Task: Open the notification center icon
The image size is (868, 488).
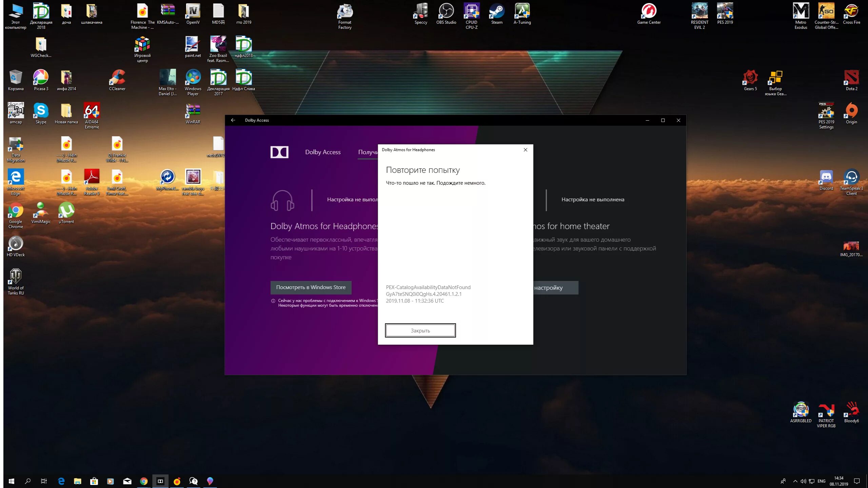Action: (x=856, y=481)
